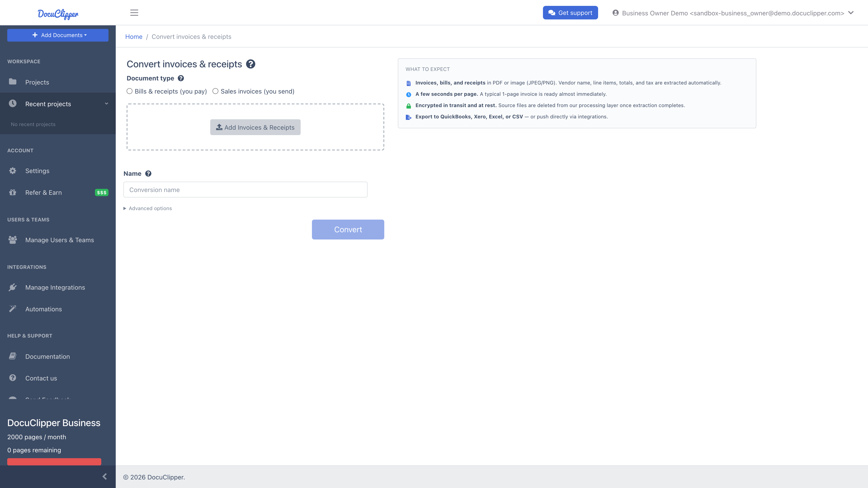The width and height of the screenshot is (868, 488).
Task: Expand Advanced options disclosure
Action: click(x=148, y=209)
